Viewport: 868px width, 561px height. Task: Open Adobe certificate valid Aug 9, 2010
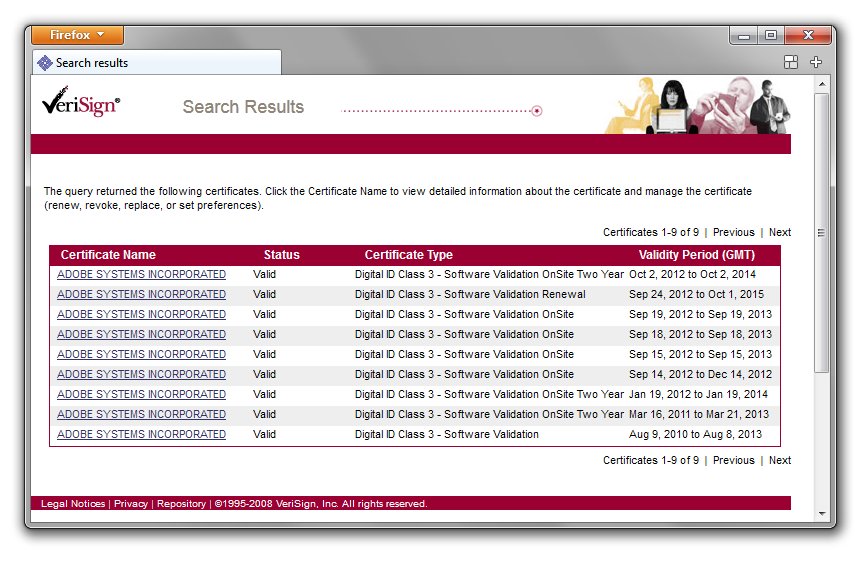pyautogui.click(x=141, y=434)
